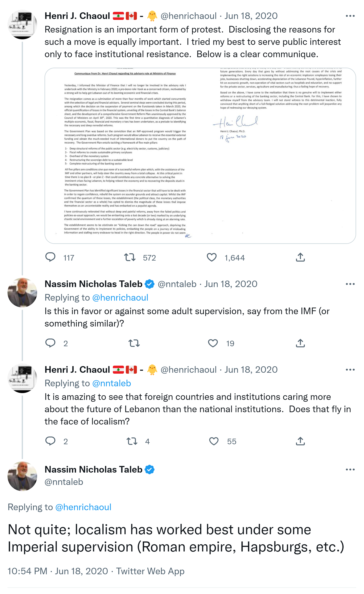Retweet Taleb's adult supervision question
This screenshot has width=364, height=594.
(134, 343)
